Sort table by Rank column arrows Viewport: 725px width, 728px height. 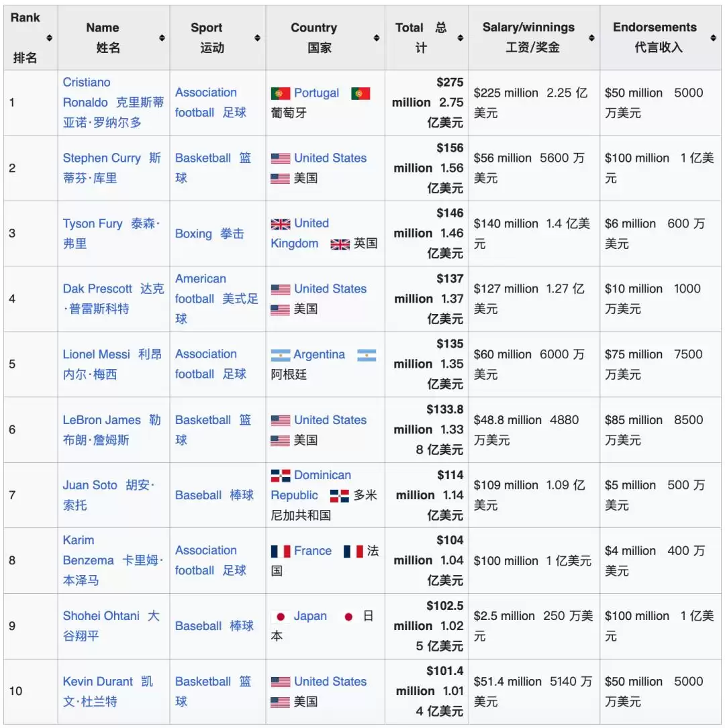pyautogui.click(x=49, y=38)
